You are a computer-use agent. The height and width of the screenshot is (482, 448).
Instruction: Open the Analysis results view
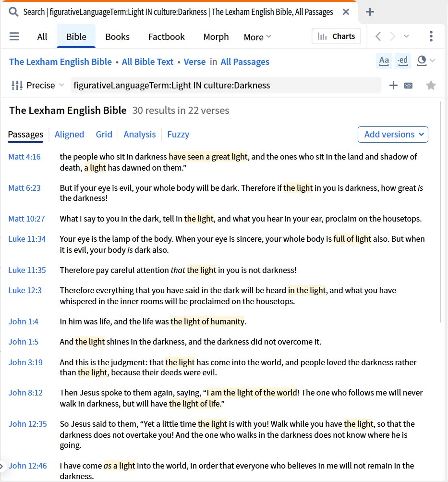tap(139, 135)
